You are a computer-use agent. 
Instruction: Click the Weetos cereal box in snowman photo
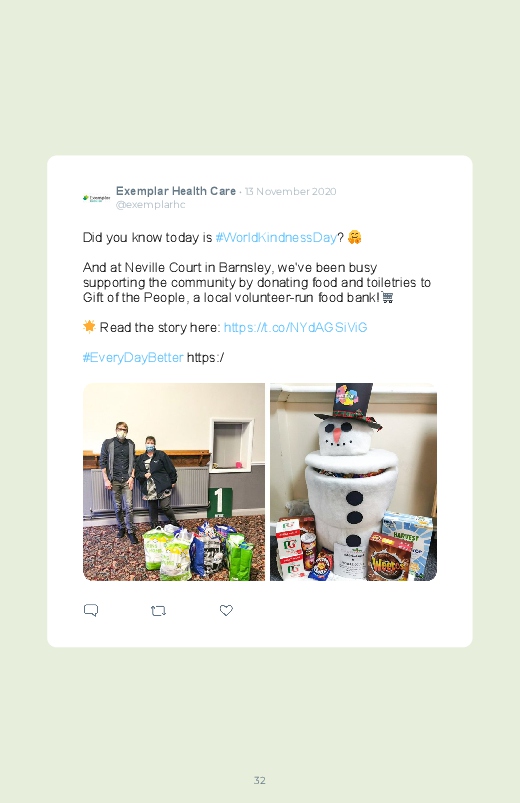pos(391,559)
